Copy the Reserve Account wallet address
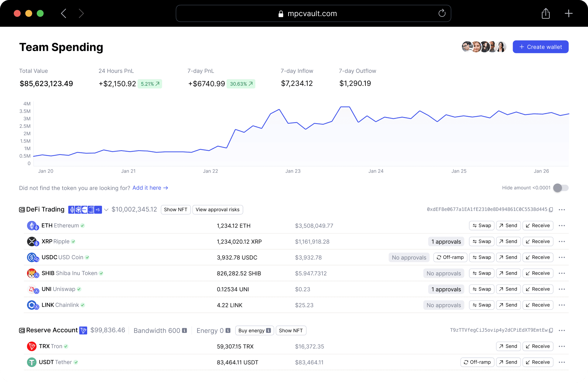 [551, 330]
